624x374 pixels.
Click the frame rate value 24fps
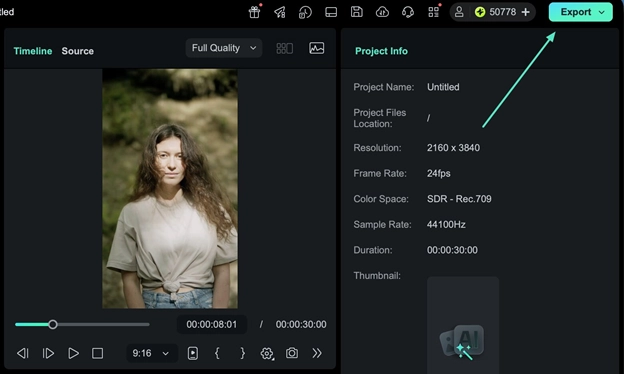(x=439, y=173)
